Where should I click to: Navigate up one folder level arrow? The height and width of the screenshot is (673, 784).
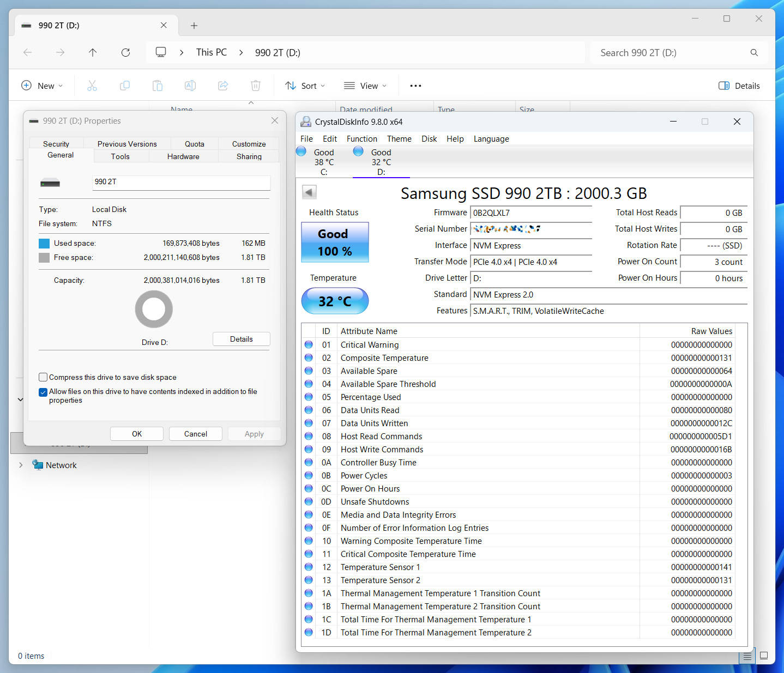[93, 52]
